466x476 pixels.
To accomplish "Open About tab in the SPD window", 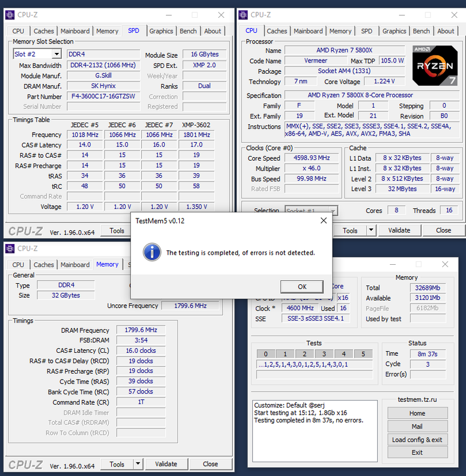I will click(x=212, y=31).
